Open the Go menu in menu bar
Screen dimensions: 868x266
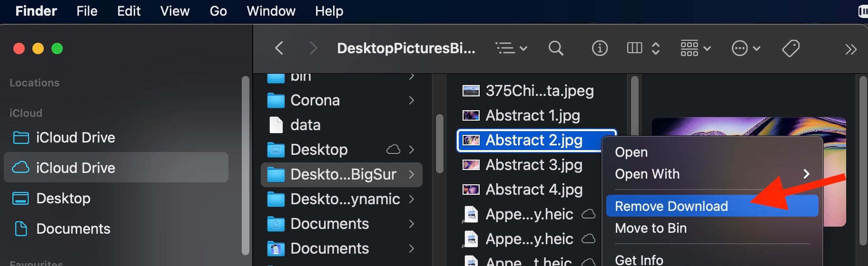218,11
